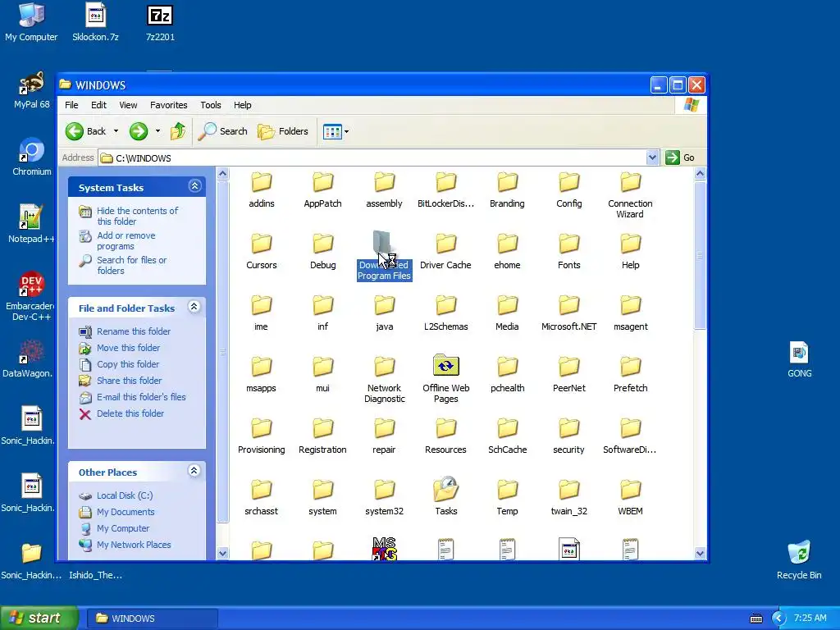Click the green Forward arrow button
Screen dimensions: 840x630
138,131
